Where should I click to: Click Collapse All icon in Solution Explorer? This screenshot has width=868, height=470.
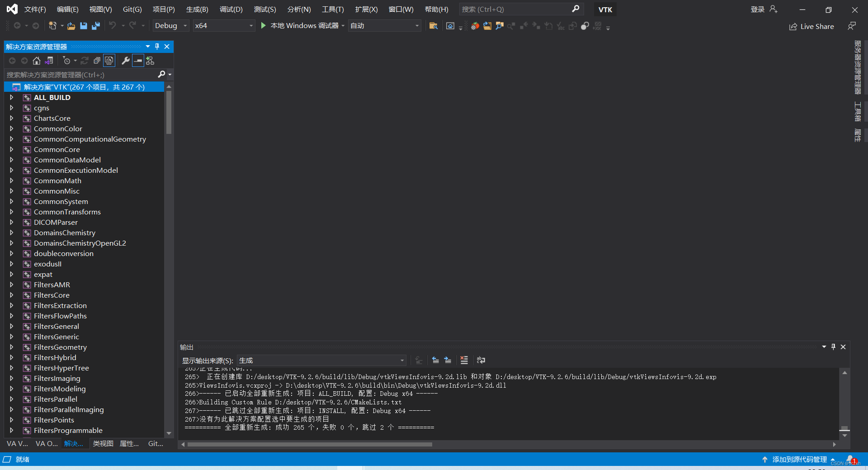point(97,61)
